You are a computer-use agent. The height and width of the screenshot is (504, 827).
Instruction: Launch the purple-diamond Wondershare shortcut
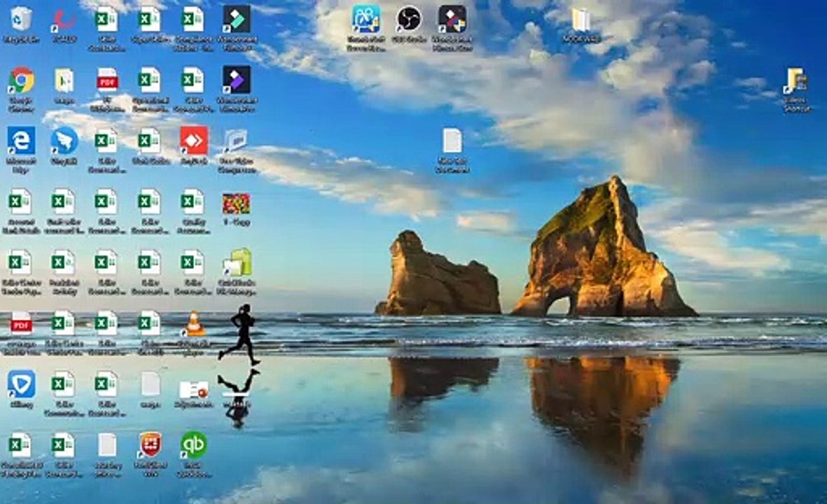pos(237,80)
